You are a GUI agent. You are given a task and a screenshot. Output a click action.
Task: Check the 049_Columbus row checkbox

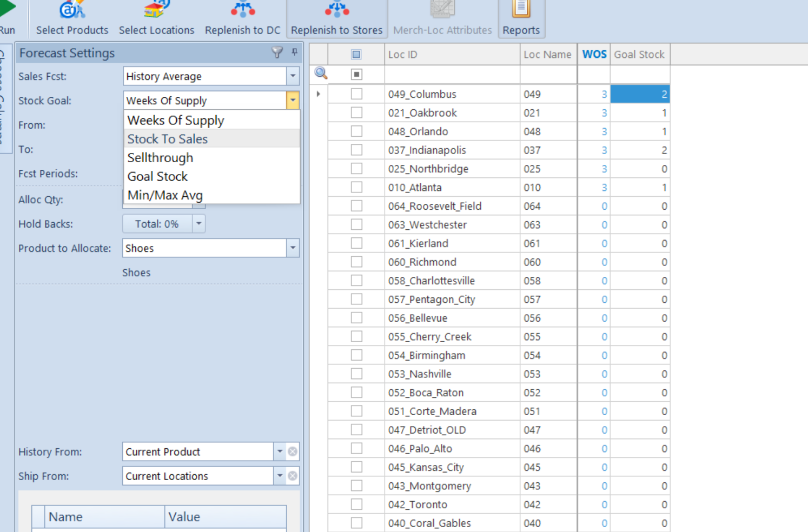356,94
